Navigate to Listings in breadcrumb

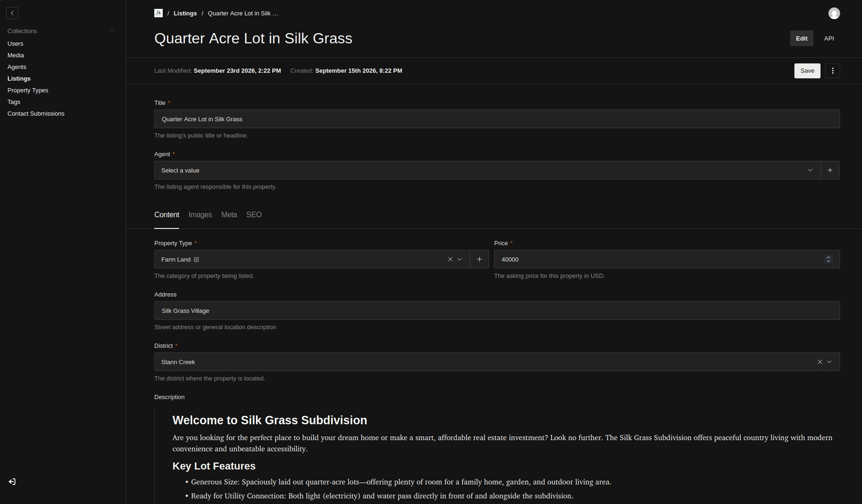(x=185, y=13)
